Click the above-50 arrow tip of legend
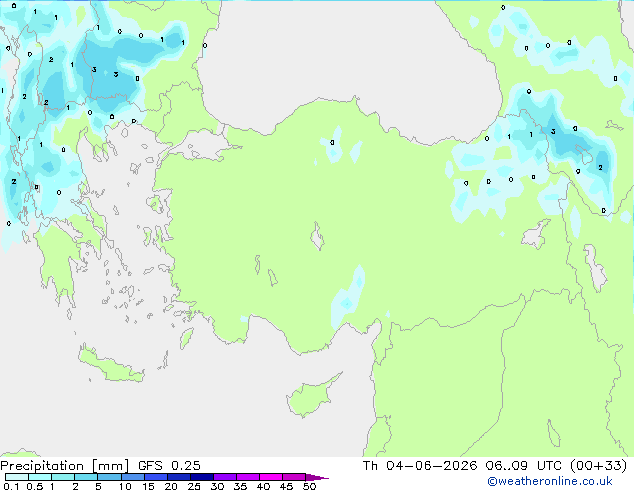The image size is (634, 490). (x=317, y=477)
